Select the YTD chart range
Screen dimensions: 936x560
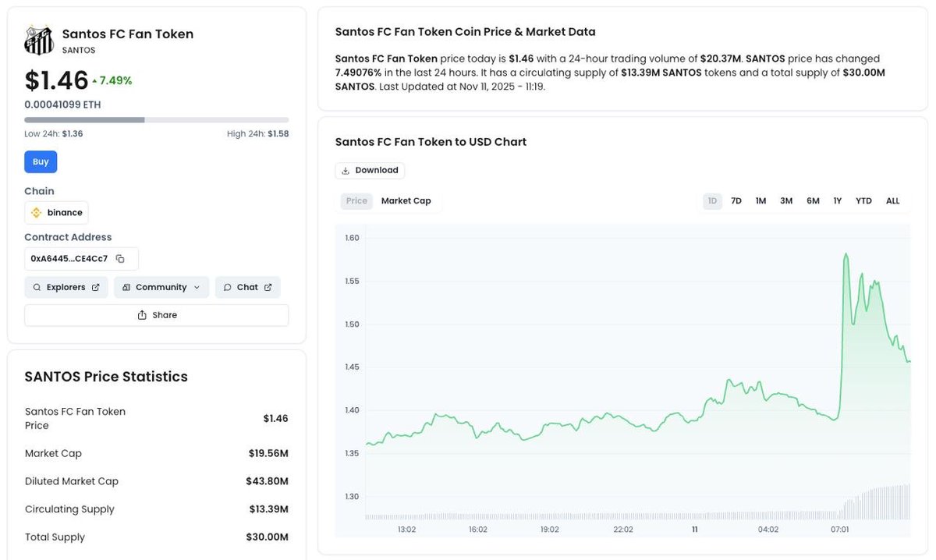863,201
